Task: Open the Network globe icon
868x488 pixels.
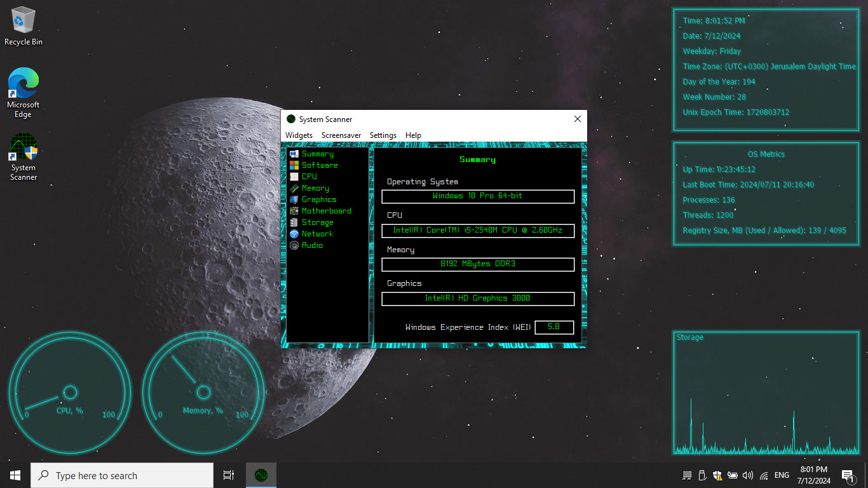Action: (x=294, y=234)
